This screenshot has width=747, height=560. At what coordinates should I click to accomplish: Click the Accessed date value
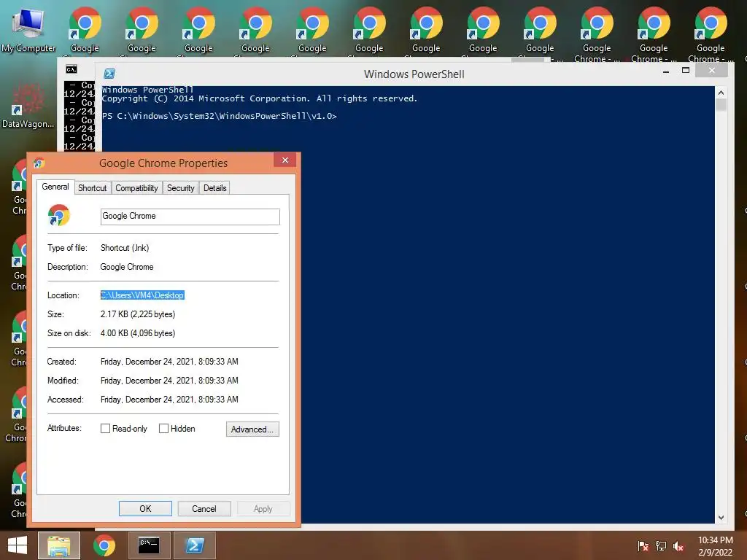coord(169,400)
